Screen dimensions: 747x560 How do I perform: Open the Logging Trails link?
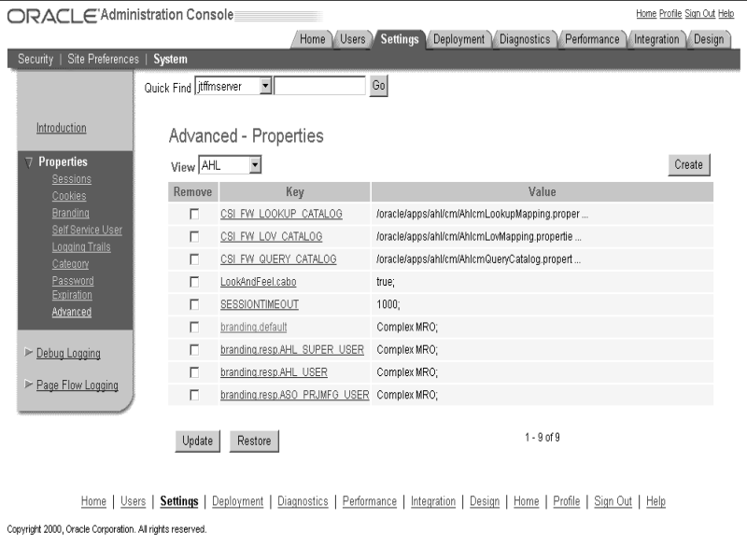tap(81, 247)
